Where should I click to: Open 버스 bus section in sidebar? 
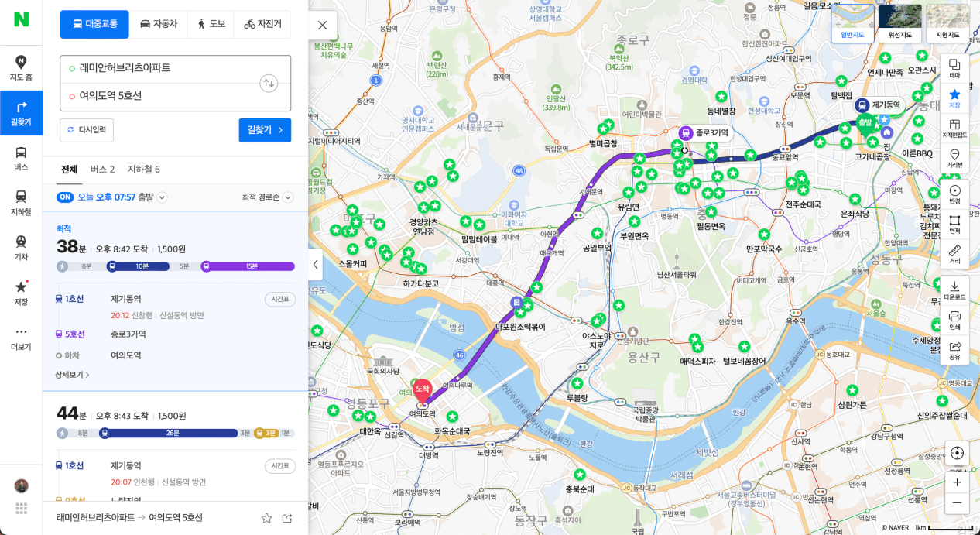[21, 158]
